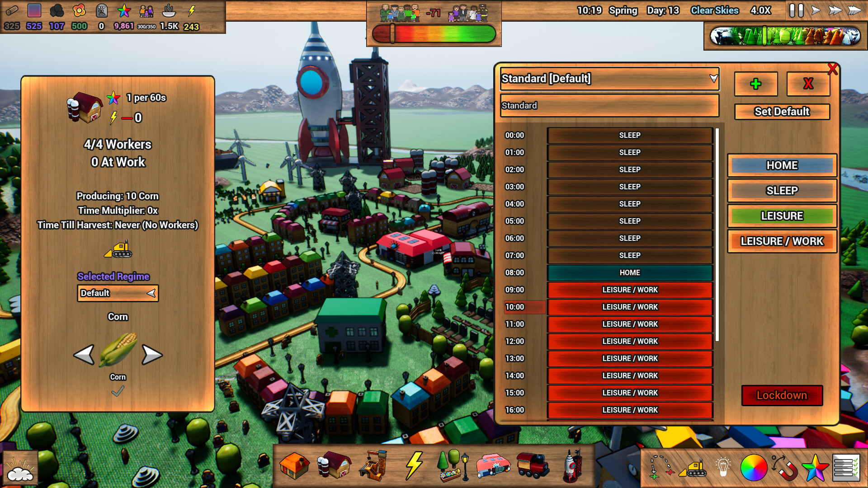
Task: Select the HOME schedule option
Action: [x=782, y=165]
